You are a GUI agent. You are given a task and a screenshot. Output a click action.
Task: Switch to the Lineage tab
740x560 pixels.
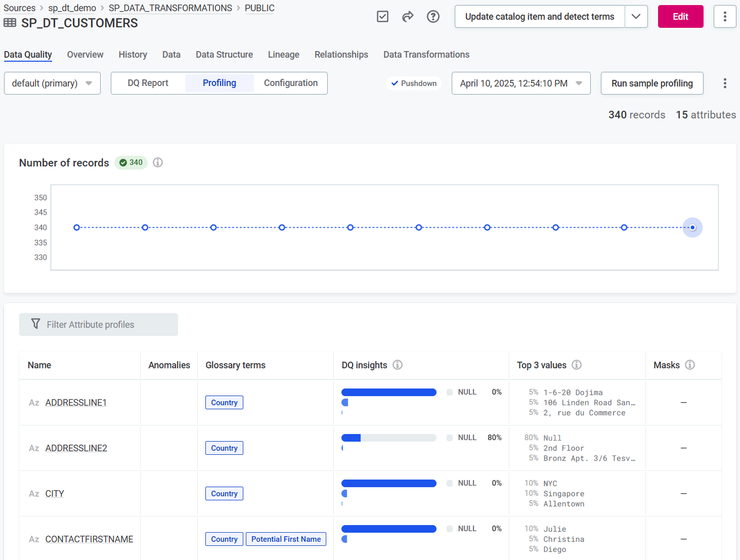(x=283, y=55)
